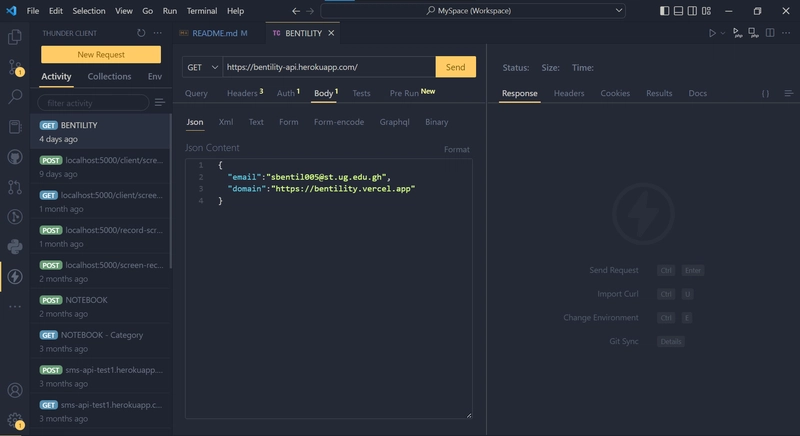
Task: Open the Terminal menu
Action: pyautogui.click(x=202, y=11)
